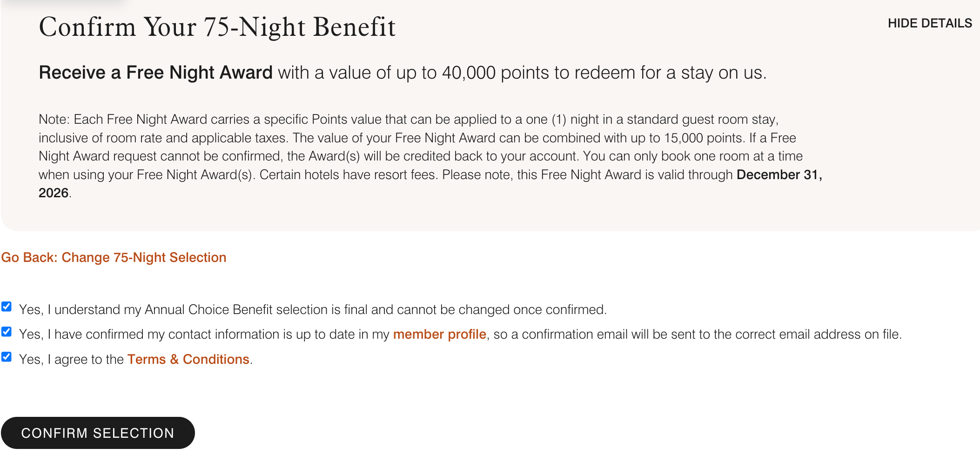
Task: Click the bold 2026 year text
Action: coord(54,193)
